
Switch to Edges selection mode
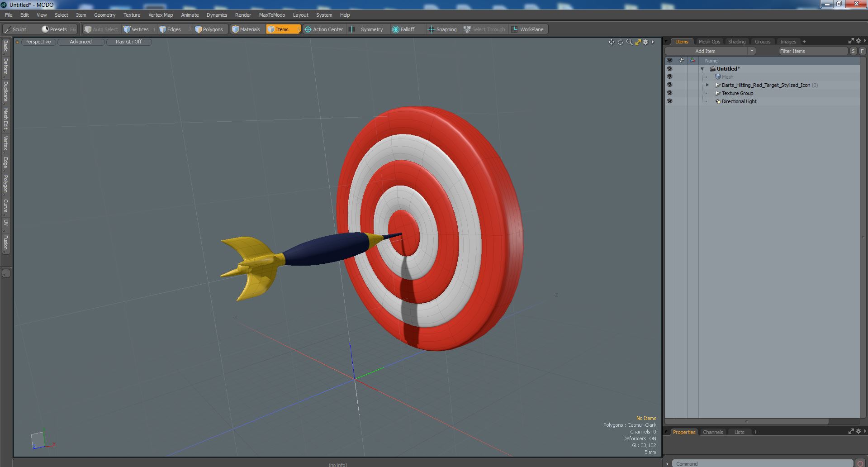[x=174, y=29]
